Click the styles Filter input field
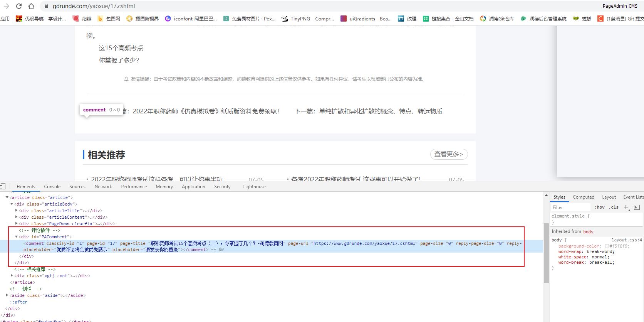The image size is (644, 322). click(570, 207)
